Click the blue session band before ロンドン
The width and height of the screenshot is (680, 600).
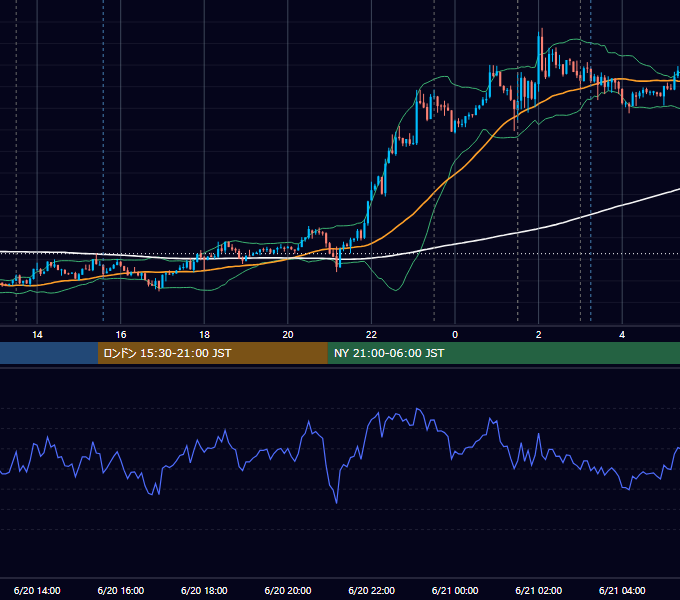(49, 353)
